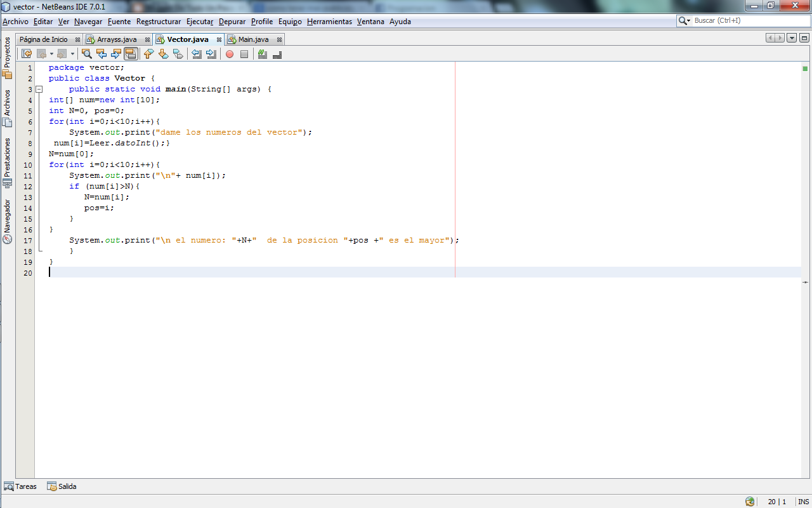Image resolution: width=812 pixels, height=508 pixels.
Task: Click the Next Bookmark down-arrow icon
Action: (163, 53)
